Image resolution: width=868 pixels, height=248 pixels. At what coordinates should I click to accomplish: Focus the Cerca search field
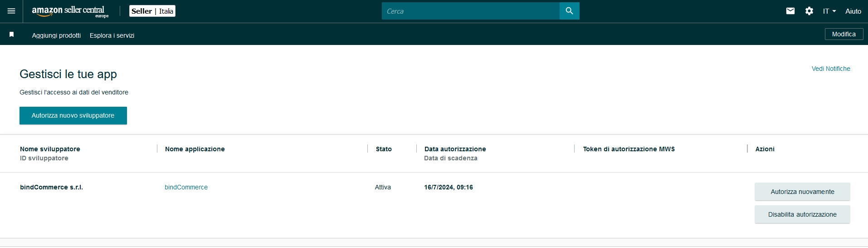point(470,11)
